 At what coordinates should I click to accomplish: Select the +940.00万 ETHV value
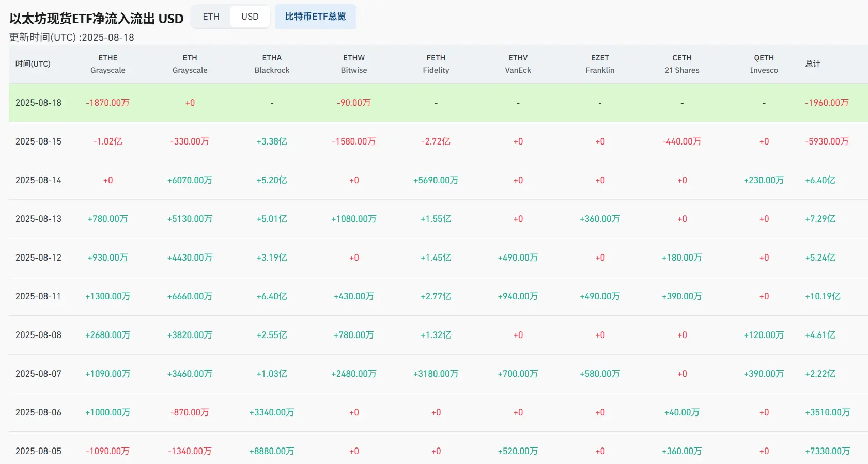pyautogui.click(x=518, y=296)
